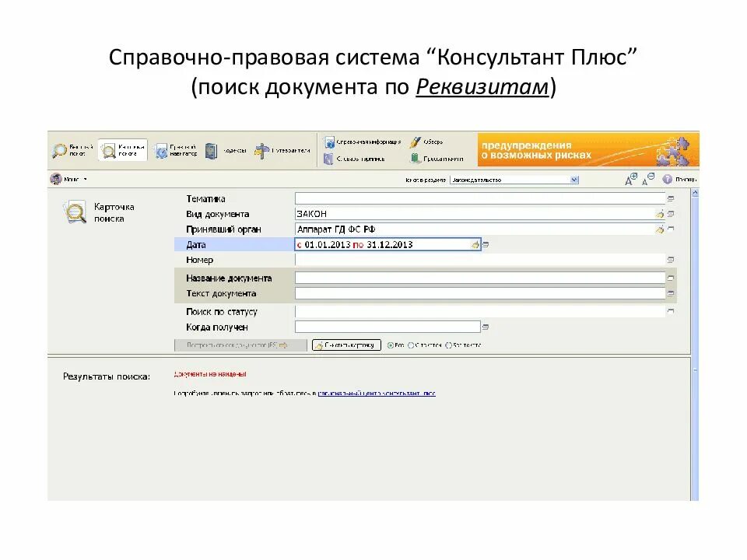
Task: Open list icon next to Когда получен field
Action: pyautogui.click(x=486, y=327)
